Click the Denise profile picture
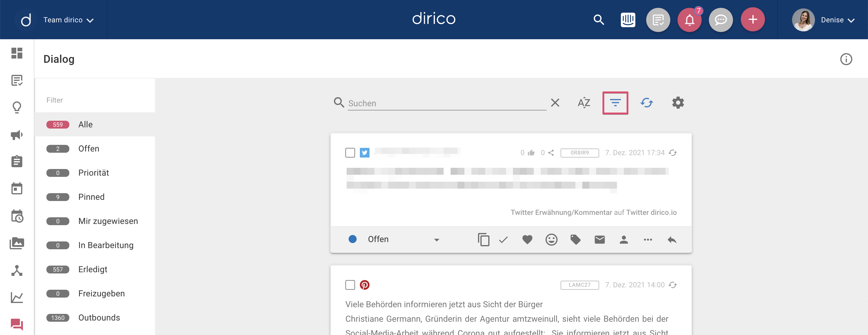 coord(803,20)
